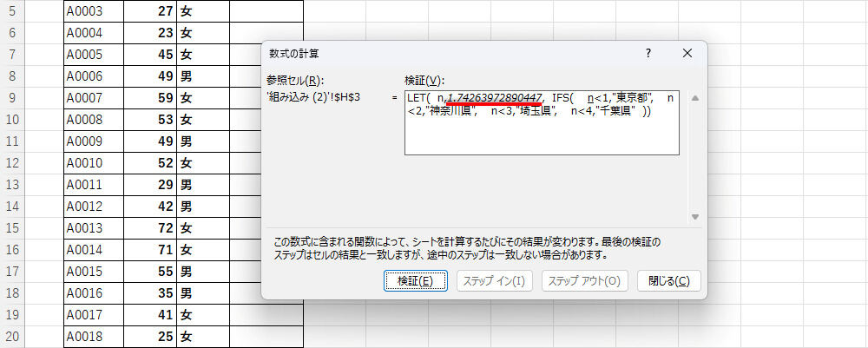Image resolution: width=868 pixels, height=348 pixels.
Task: Click gender cell 男 in A0006 row
Action: coord(202,76)
